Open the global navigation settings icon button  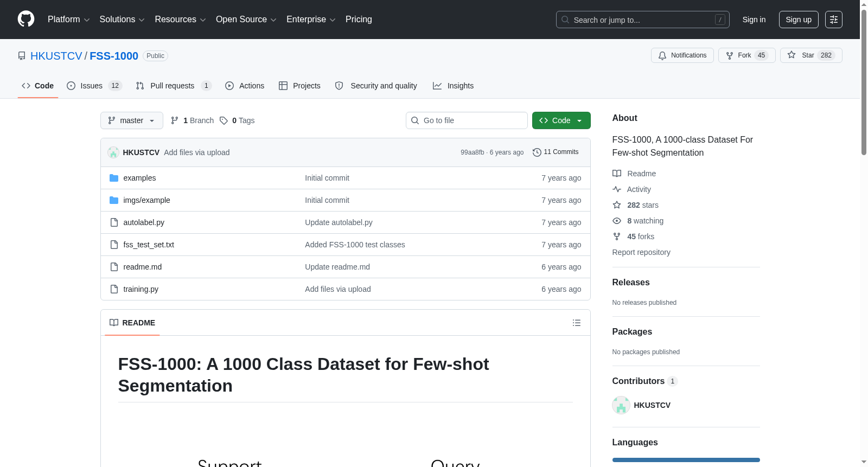click(834, 20)
